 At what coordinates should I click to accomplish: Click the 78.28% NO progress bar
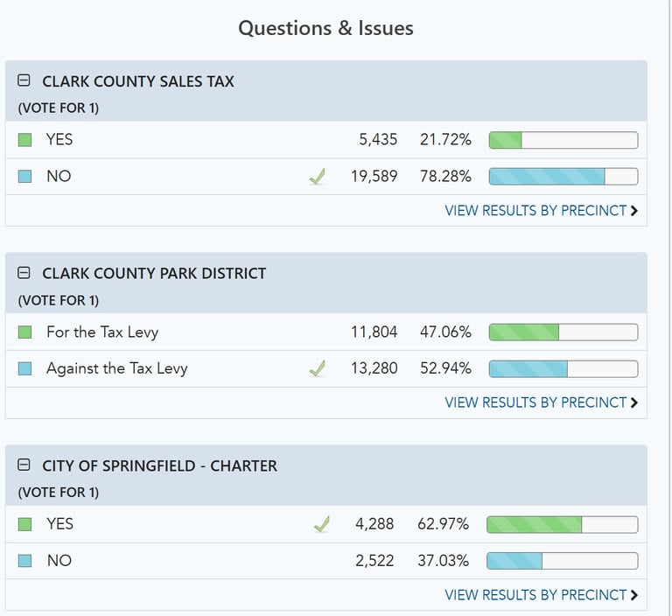(x=563, y=177)
